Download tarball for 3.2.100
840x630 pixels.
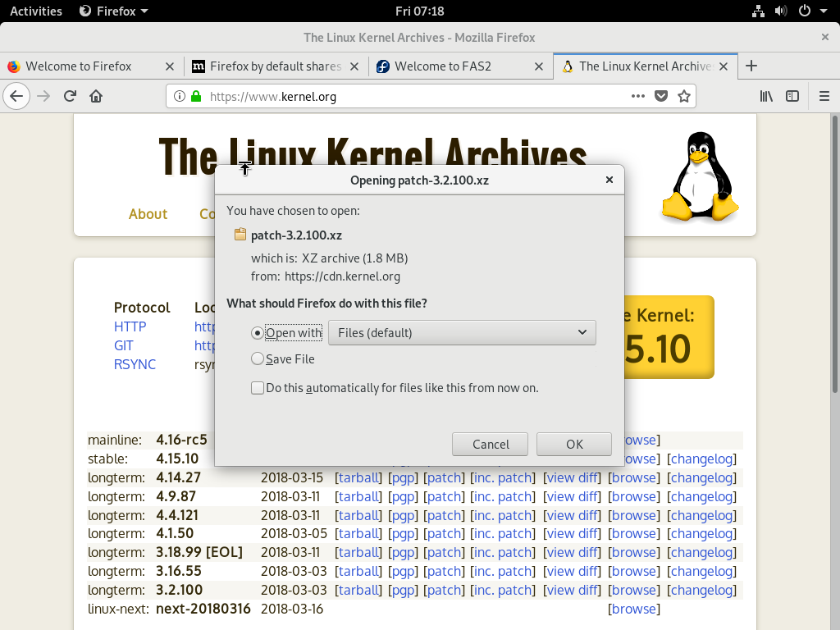click(358, 590)
